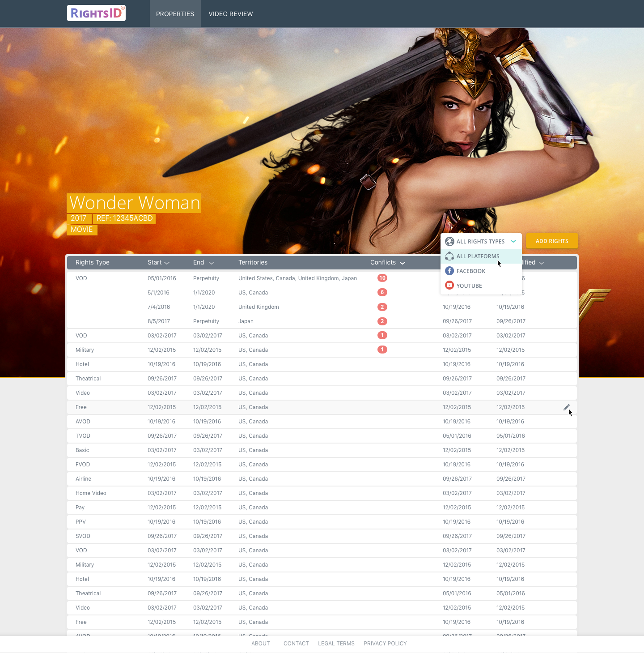Select the Pay row
The width and height of the screenshot is (644, 653).
(x=322, y=508)
